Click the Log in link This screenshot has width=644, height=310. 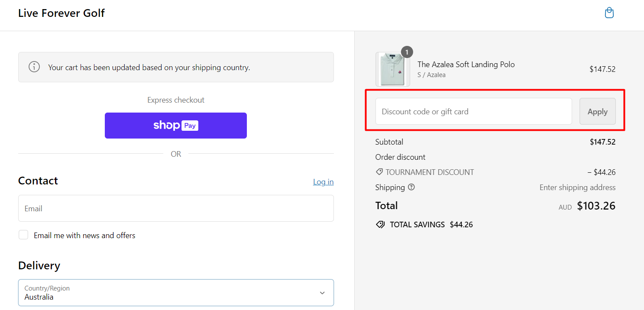coord(324,182)
